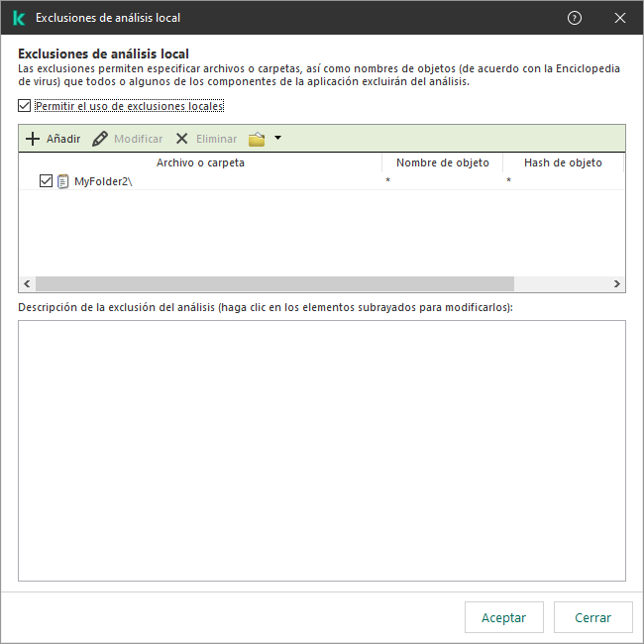
Task: Click the Aceptar button
Action: click(x=504, y=617)
